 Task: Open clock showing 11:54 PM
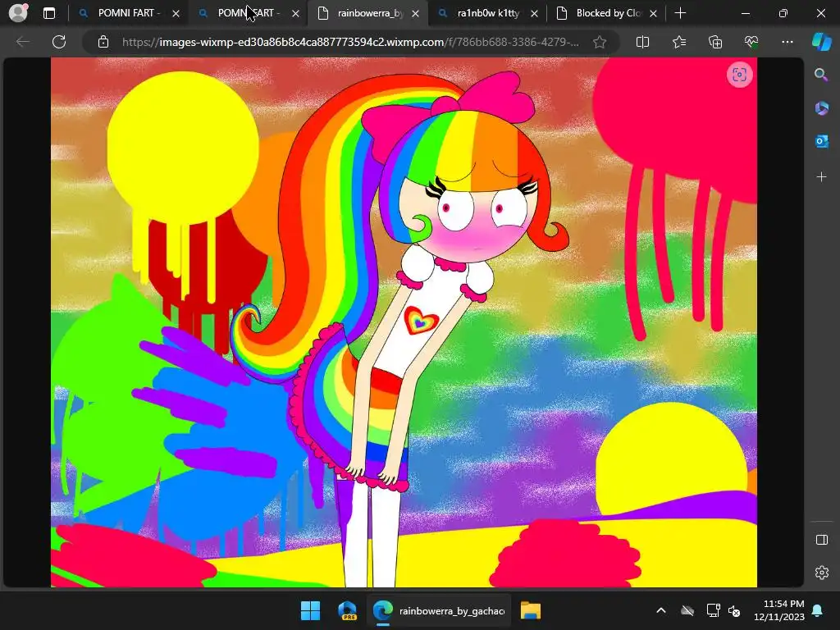click(x=779, y=610)
